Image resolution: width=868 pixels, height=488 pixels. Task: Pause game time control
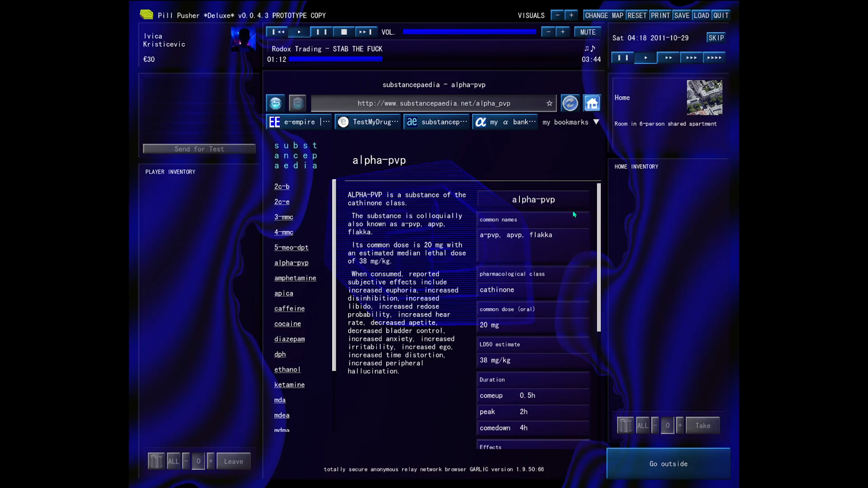point(623,58)
